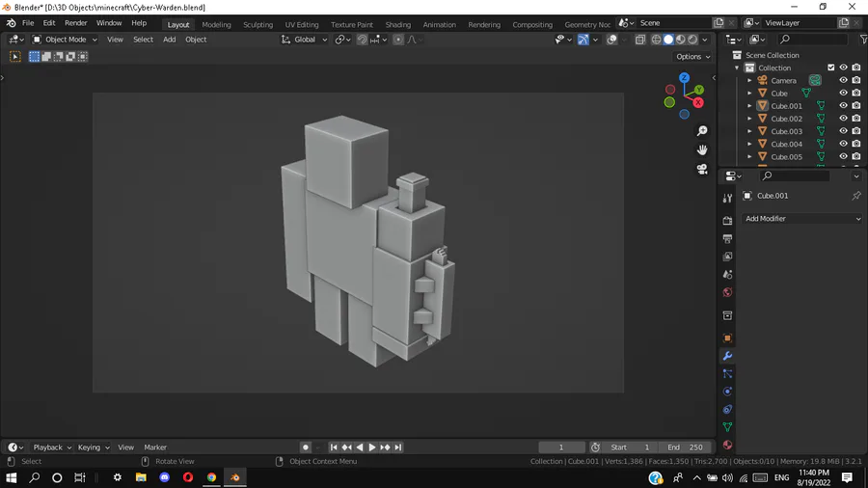This screenshot has height=488, width=868.
Task: Open the Object Data properties tab
Action: pyautogui.click(x=727, y=427)
